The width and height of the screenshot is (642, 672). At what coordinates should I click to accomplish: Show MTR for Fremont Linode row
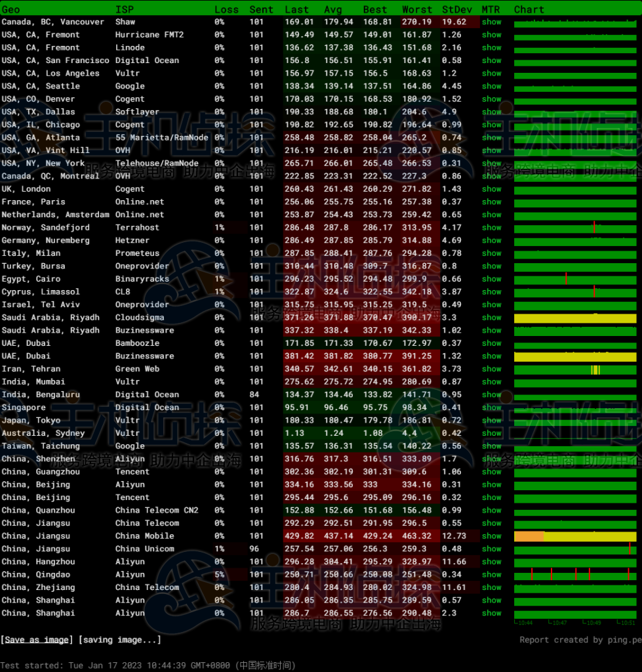pyautogui.click(x=491, y=47)
